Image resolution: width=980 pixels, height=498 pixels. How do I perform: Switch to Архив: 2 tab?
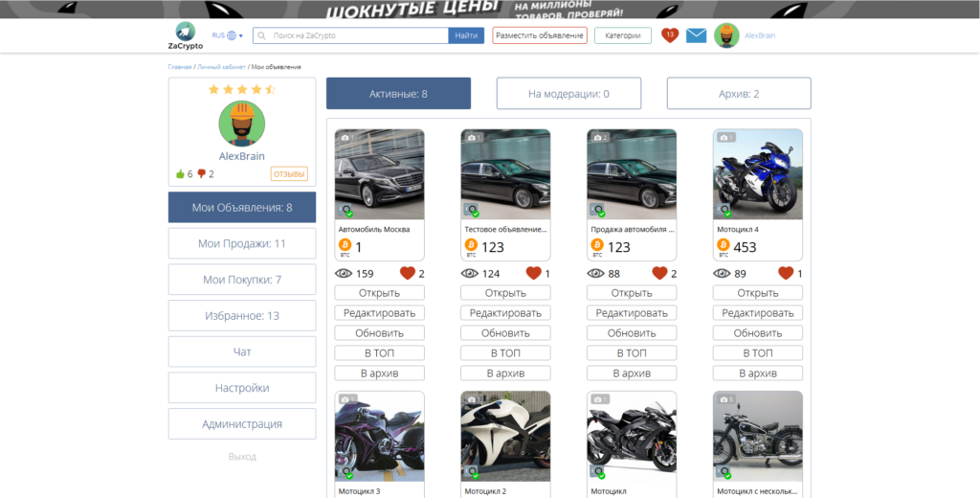click(739, 94)
